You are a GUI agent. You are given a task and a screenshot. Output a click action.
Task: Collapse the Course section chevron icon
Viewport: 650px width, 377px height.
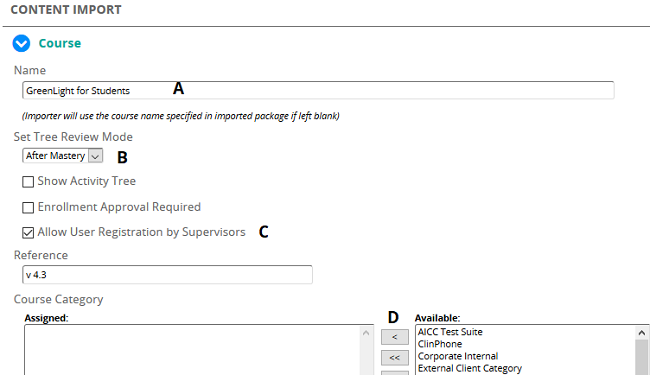click(x=21, y=43)
